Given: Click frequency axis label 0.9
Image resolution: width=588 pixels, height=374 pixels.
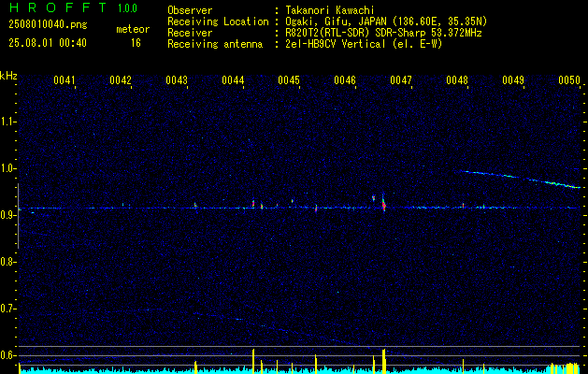Looking at the screenshot, I should tap(7, 215).
